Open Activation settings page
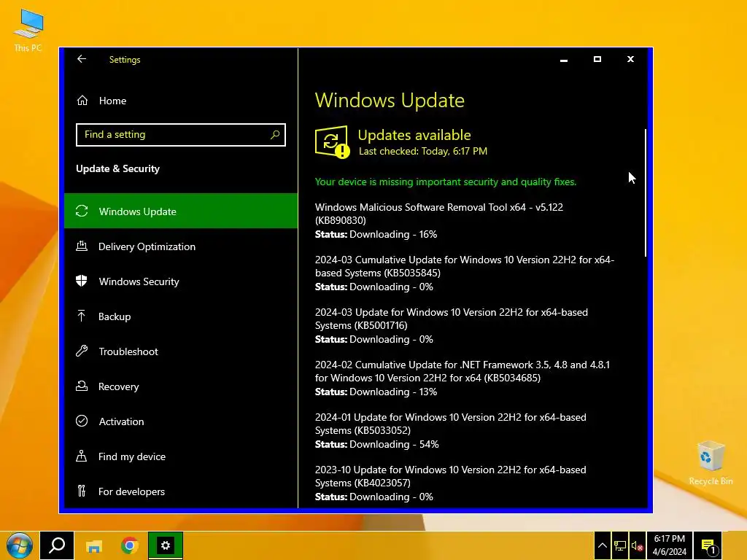 (x=181, y=421)
